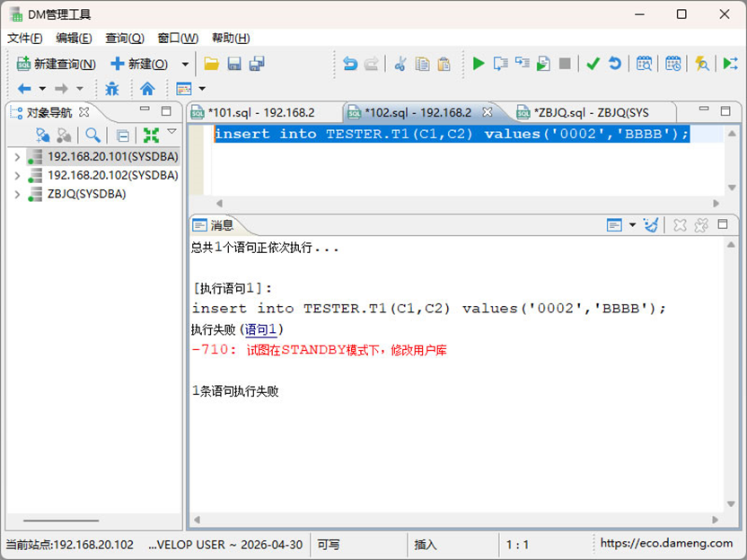Search objects with the magnifier icon

(92, 136)
